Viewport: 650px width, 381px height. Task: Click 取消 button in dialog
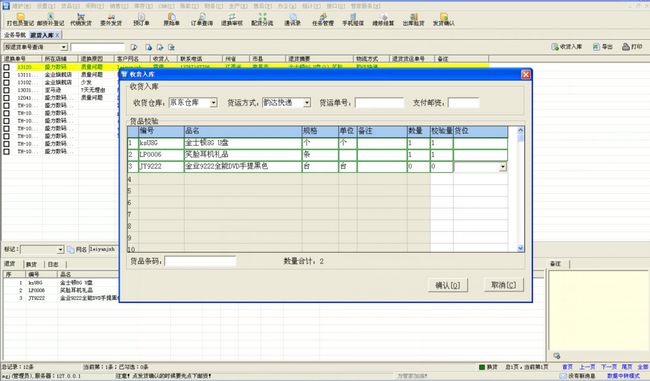coord(504,285)
